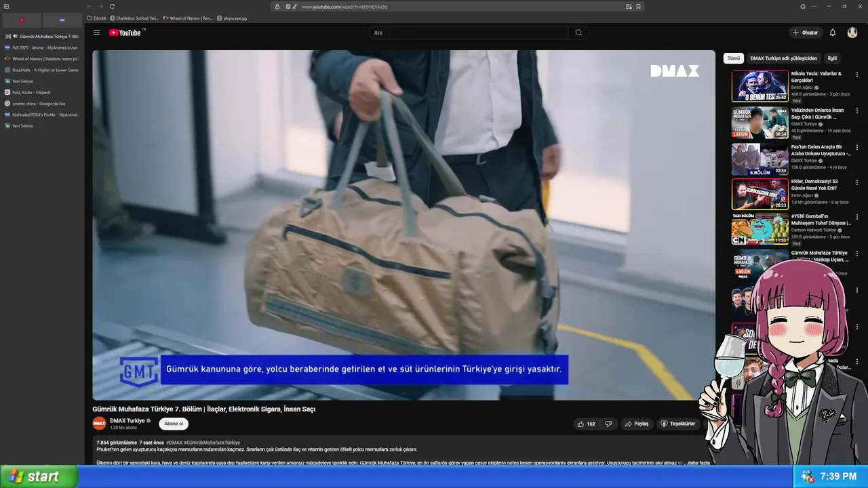Open the Nikola Tesla video thumbnail
Viewport: 868px width, 488px height.
tap(759, 86)
